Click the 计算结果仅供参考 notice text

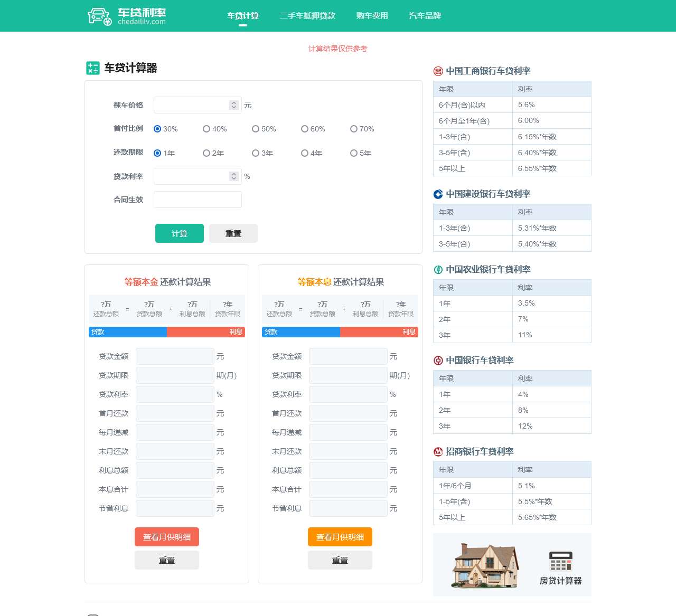point(338,49)
